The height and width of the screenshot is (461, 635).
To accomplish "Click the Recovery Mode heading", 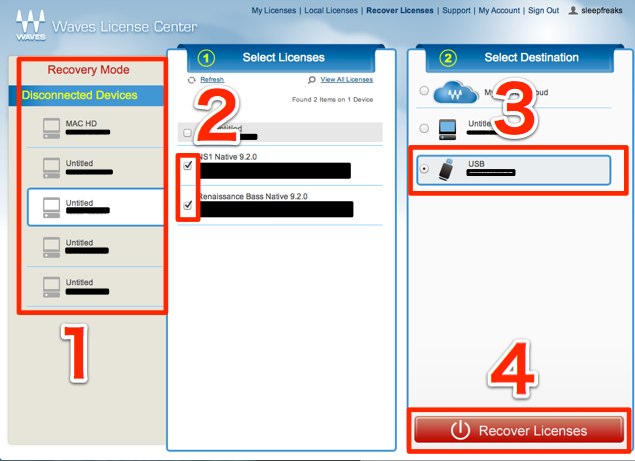I will (x=88, y=70).
